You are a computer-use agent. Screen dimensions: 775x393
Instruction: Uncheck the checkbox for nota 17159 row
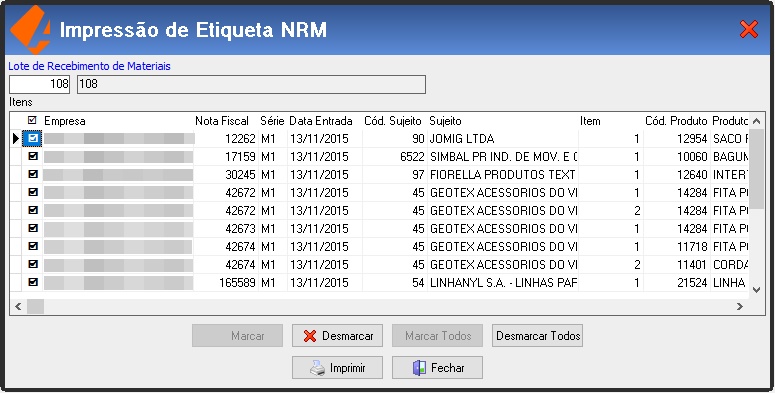click(33, 156)
